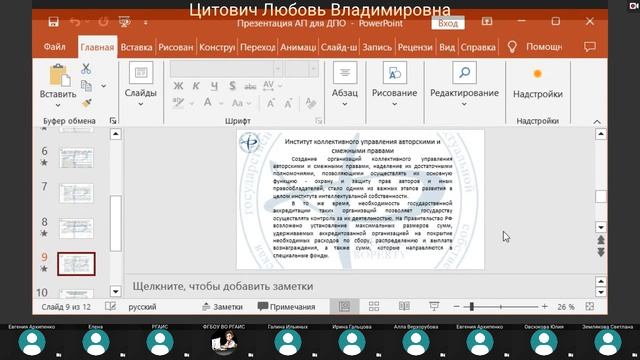Open the Файл menu

(54, 47)
